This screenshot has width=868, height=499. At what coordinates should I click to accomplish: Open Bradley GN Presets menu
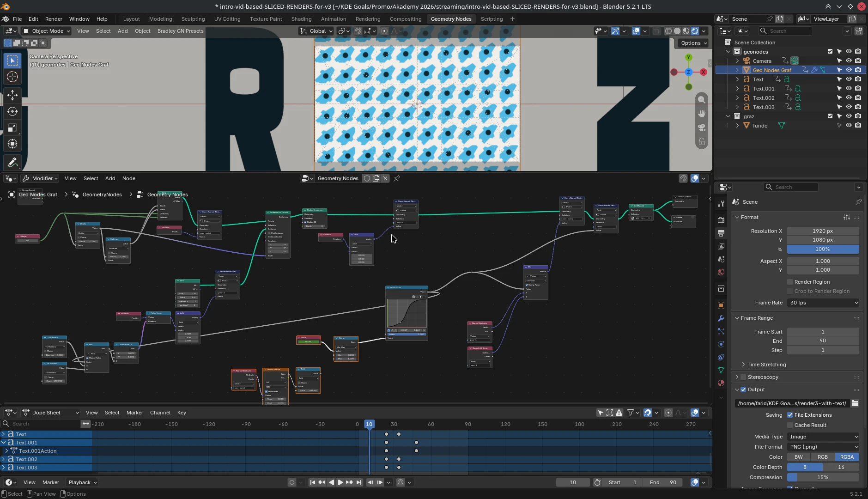tap(180, 31)
